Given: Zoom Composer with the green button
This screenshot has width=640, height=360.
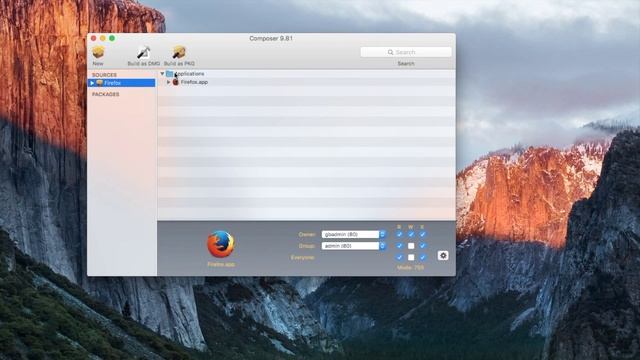Looking at the screenshot, I should tap(112, 38).
